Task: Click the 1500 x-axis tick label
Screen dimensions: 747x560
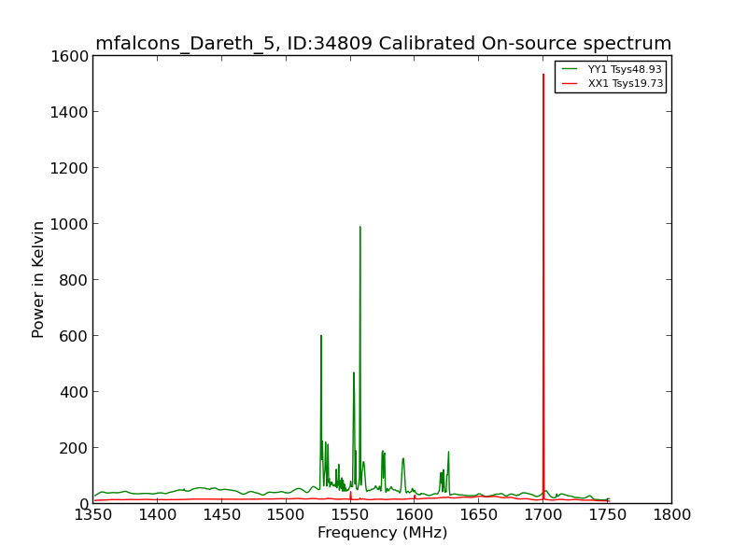Action: click(x=286, y=515)
